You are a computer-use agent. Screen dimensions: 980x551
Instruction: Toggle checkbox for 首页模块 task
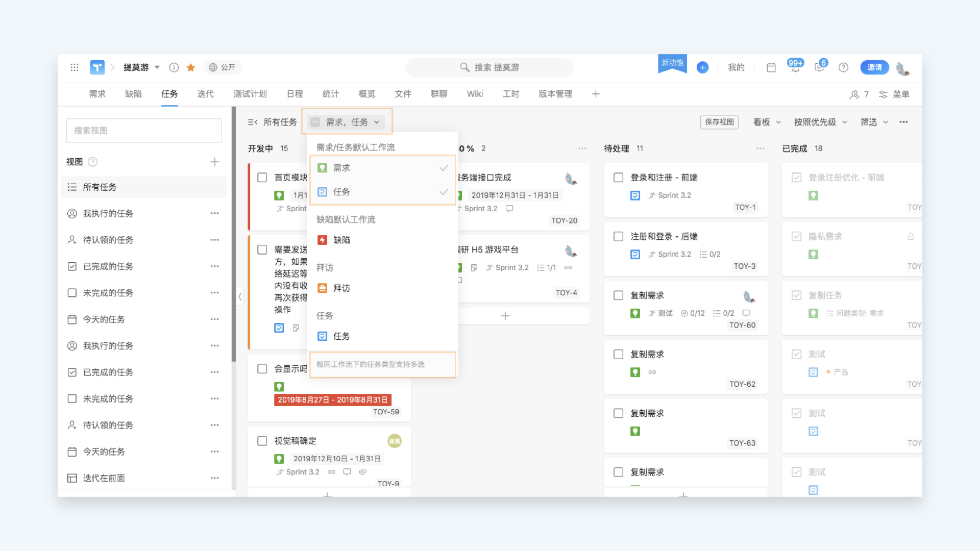click(263, 178)
